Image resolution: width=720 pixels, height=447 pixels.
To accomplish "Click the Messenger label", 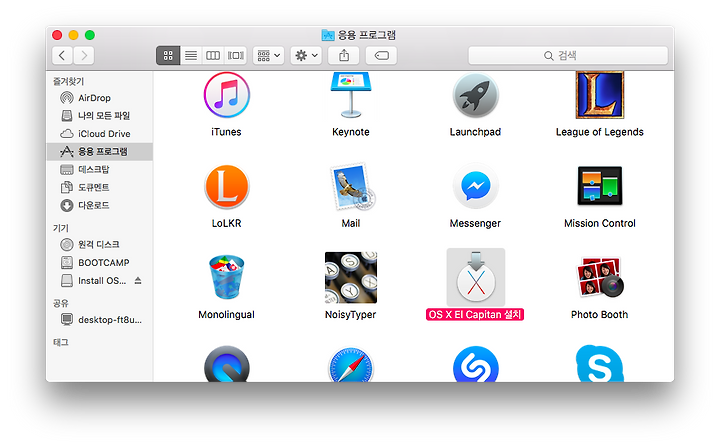I will 475,224.
